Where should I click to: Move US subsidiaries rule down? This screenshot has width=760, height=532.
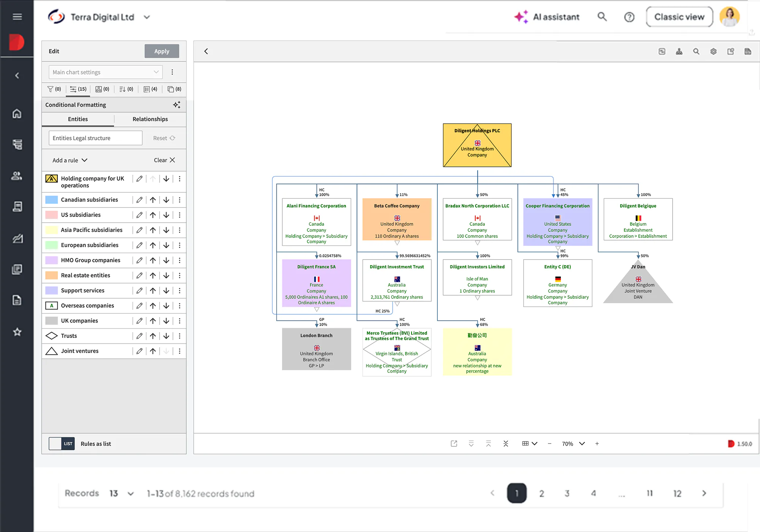[x=166, y=215]
